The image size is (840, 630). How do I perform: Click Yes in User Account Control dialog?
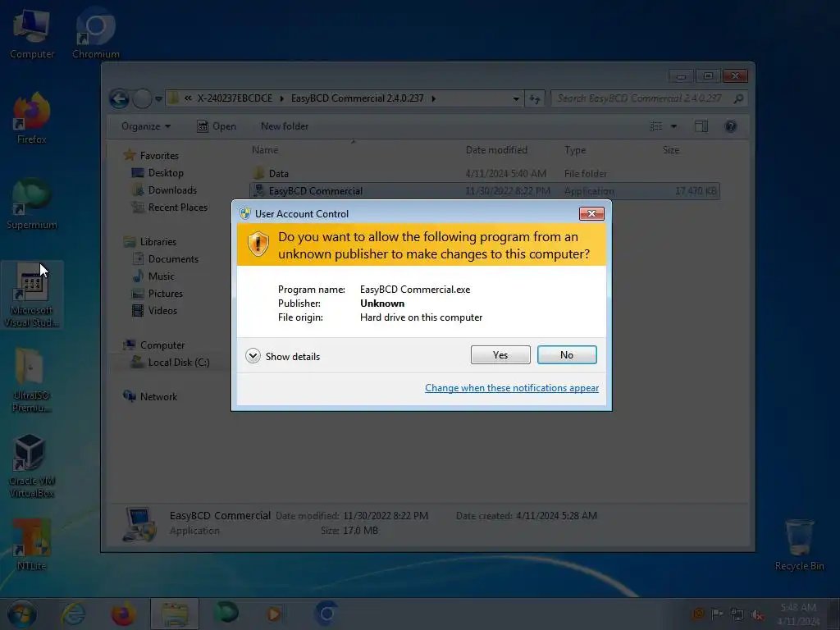500,354
